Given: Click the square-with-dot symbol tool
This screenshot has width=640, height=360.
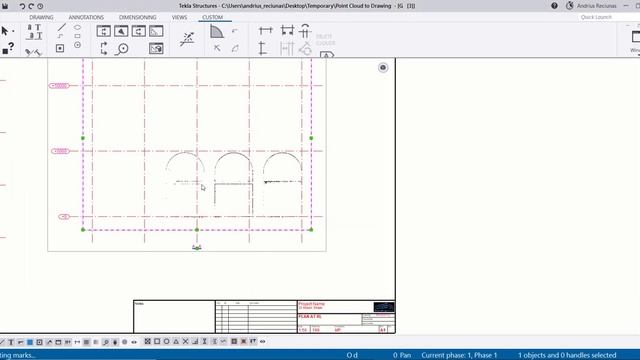Looking at the screenshot, I should point(60,49).
